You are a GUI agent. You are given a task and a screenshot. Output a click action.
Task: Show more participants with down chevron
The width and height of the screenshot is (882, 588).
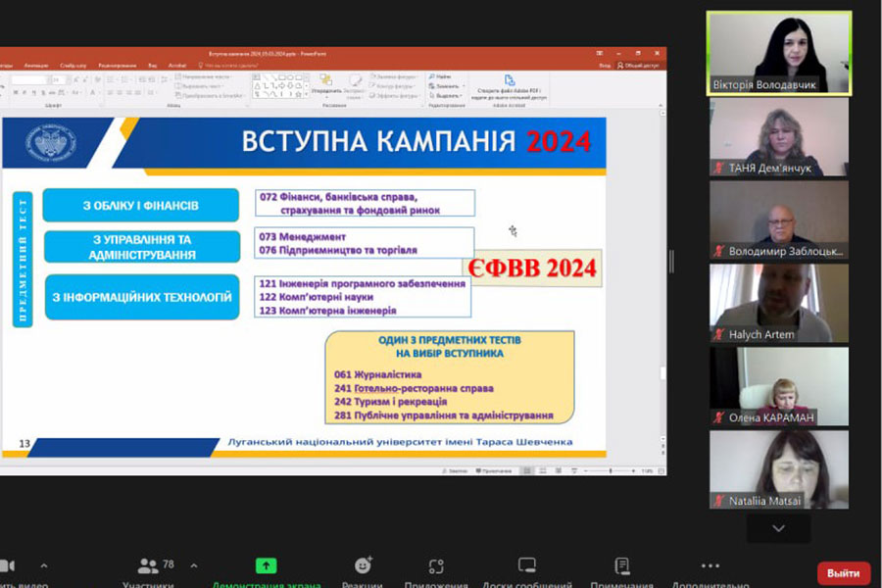[778, 528]
